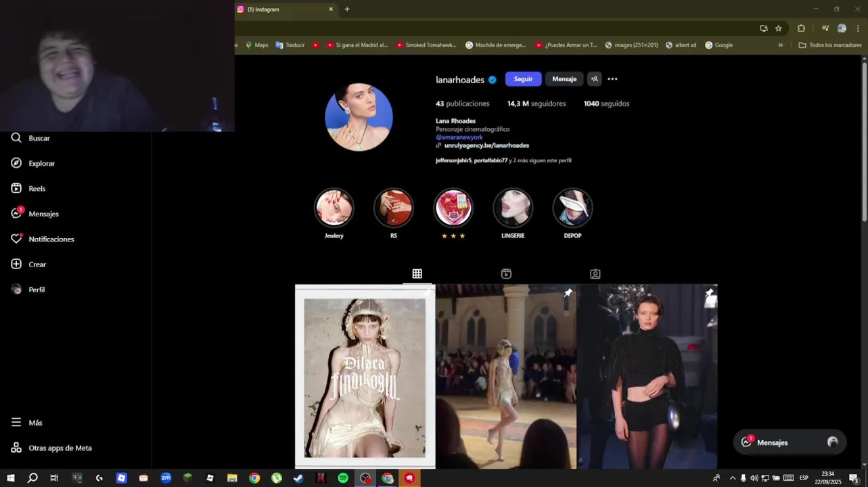Click the verified badge next to lanarhoades
This screenshot has height=487, width=868.
[493, 80]
